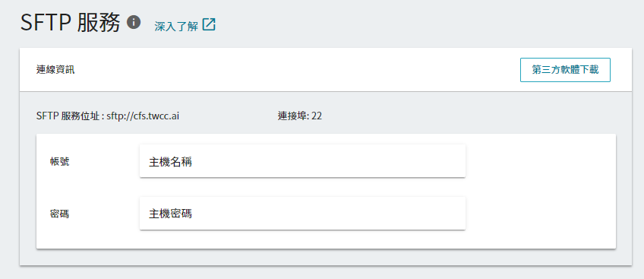Click the white credentials card bottom edge area
Screen dimensions: 644x279
point(326,240)
